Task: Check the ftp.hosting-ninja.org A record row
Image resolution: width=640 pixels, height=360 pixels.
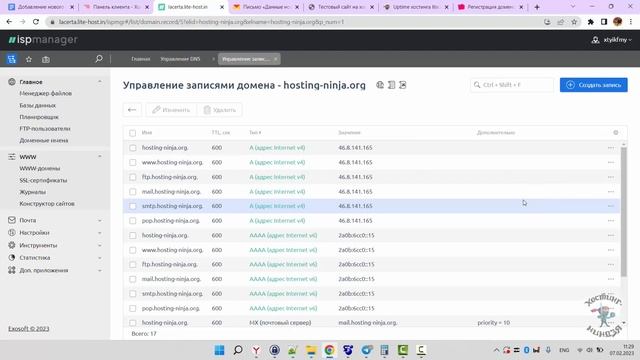Action: (133, 177)
